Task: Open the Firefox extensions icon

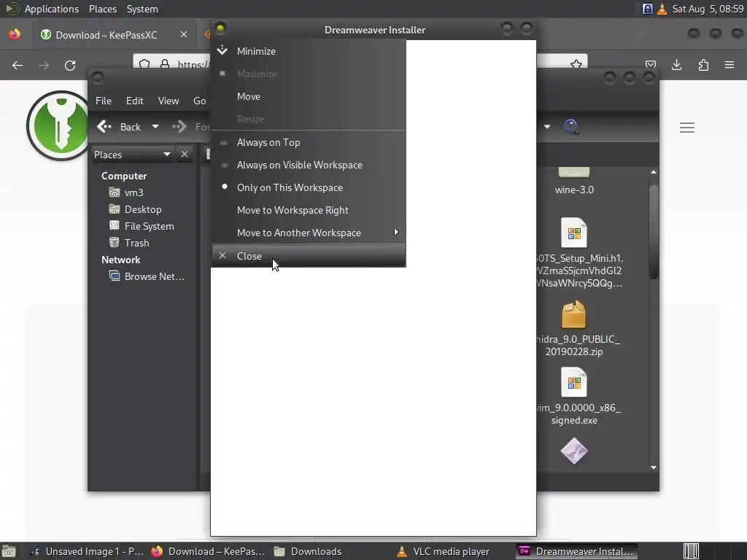Action: pos(703,65)
